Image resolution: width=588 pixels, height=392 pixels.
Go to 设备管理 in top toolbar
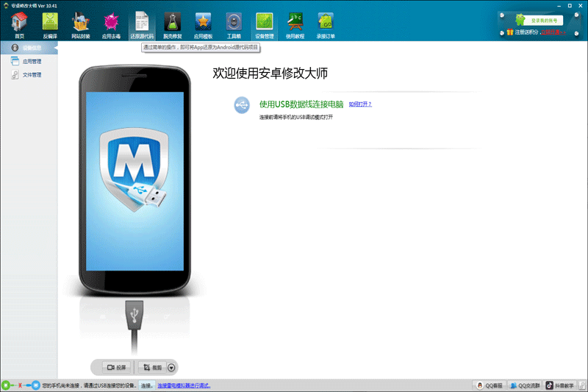pos(264,25)
